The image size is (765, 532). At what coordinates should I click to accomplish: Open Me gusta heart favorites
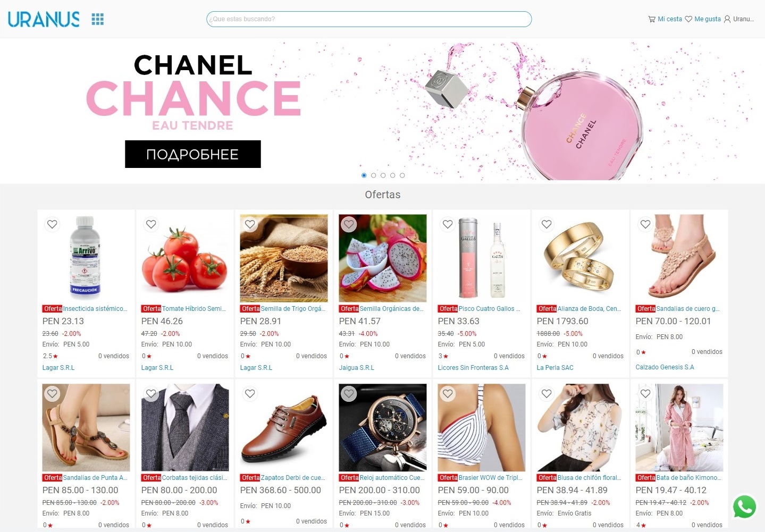[x=703, y=19]
